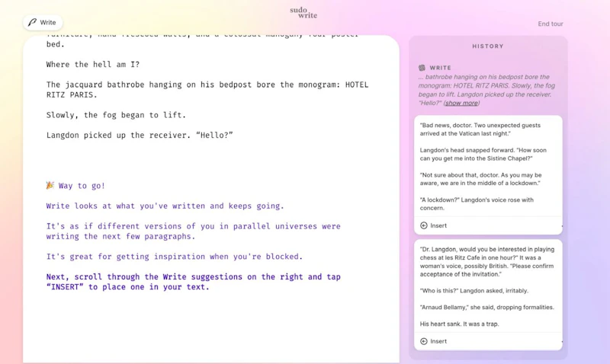Click the Sistine Chapel question line

click(483, 155)
